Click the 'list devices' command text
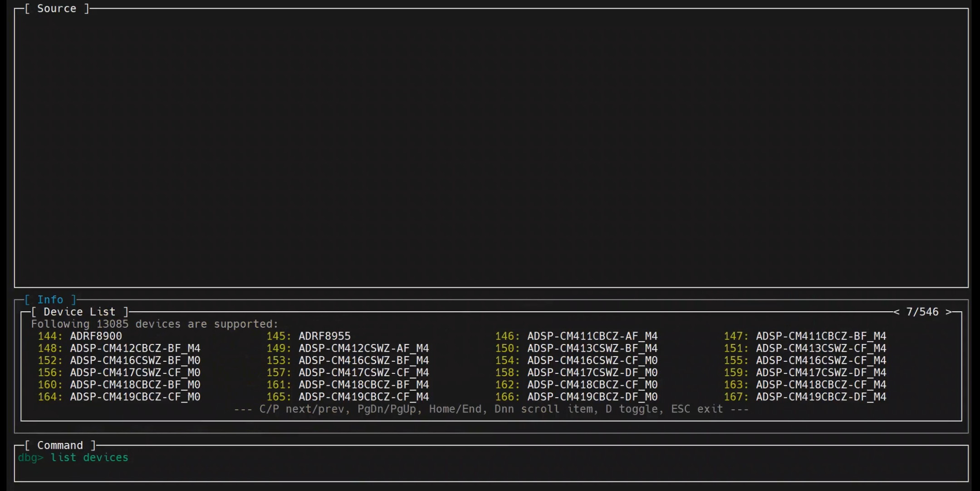The height and width of the screenshot is (491, 980). 89,457
